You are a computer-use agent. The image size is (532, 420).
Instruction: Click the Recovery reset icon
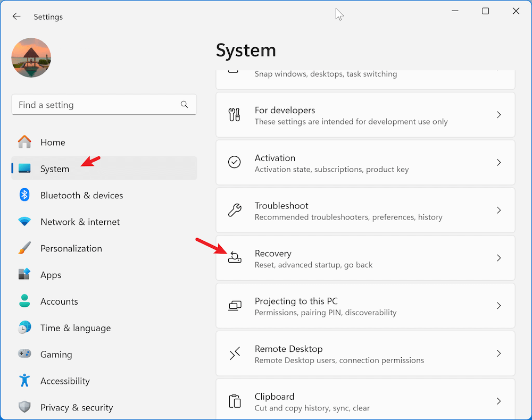tap(235, 258)
